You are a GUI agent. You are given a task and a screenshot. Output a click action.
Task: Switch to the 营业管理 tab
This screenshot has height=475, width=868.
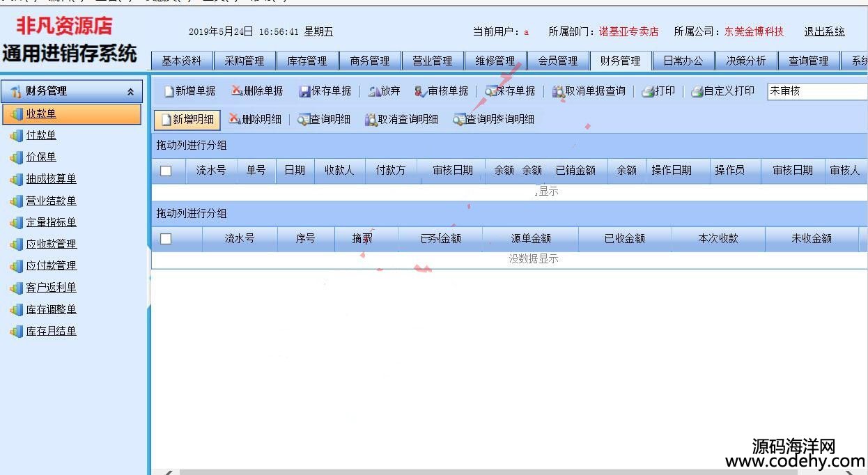tap(433, 61)
